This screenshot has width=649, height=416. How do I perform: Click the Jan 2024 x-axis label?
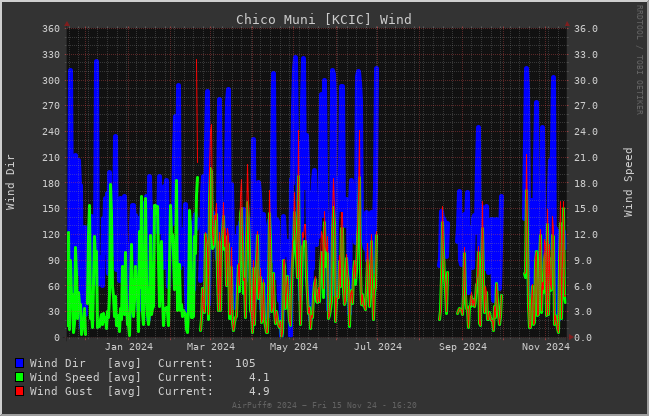tap(129, 347)
